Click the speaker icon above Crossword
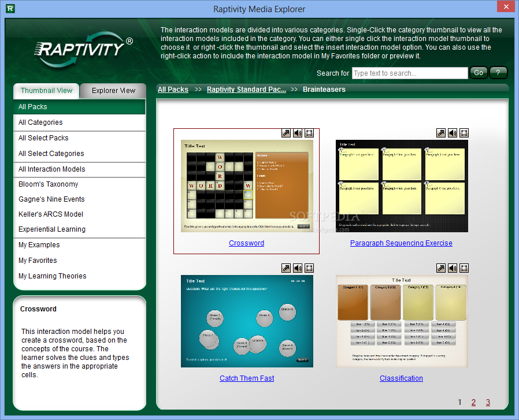Image resolution: width=519 pixels, height=420 pixels. point(298,133)
